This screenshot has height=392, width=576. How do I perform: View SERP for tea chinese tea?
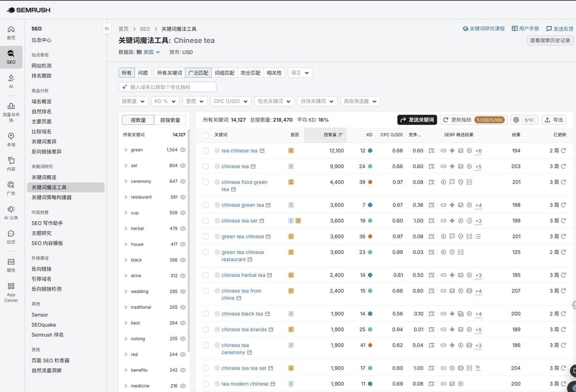(432, 151)
